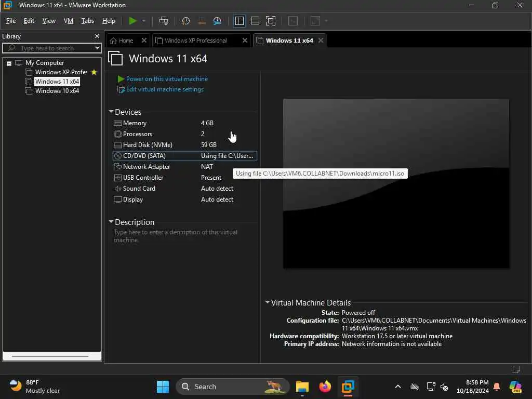This screenshot has width=532, height=399.
Task: Open the Help menu
Action: (x=109, y=21)
